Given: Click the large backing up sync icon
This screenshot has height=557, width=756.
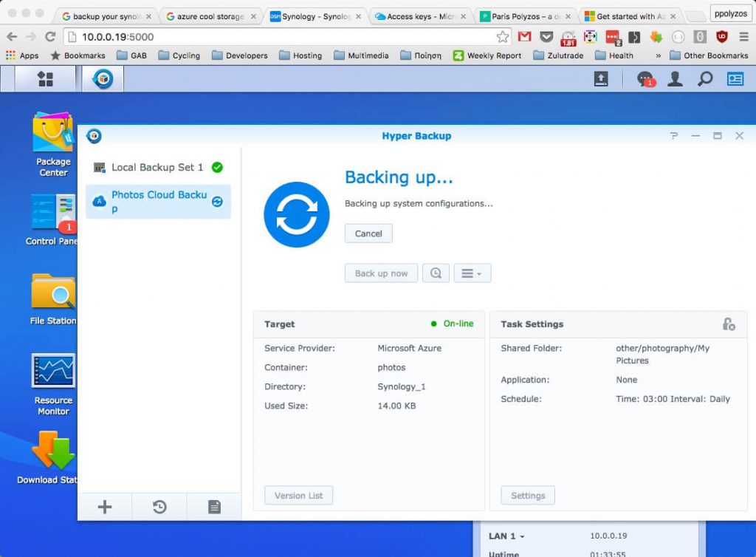Looking at the screenshot, I should (297, 215).
